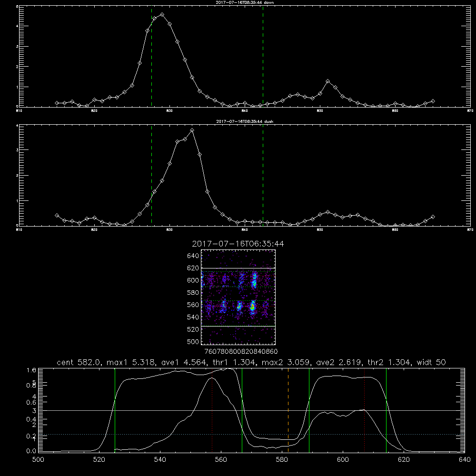Click the dusk plot title text
The height and width of the screenshot is (476, 476).
click(x=245, y=121)
